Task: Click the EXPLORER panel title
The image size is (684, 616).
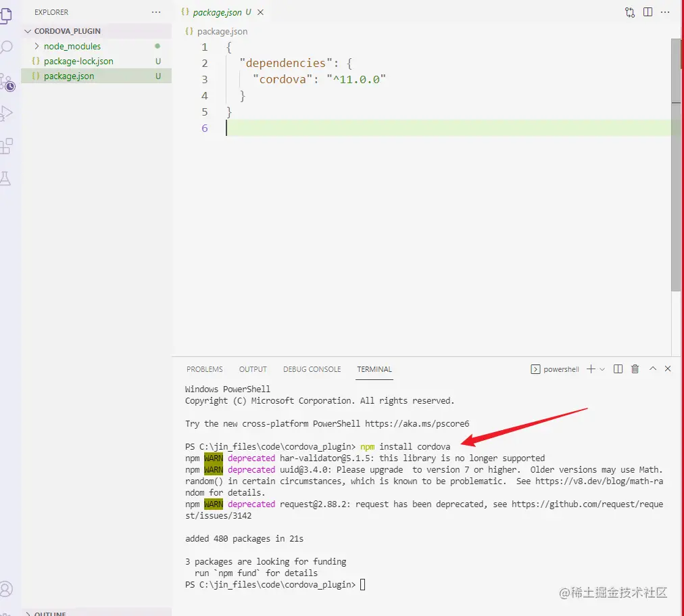Action: point(51,12)
